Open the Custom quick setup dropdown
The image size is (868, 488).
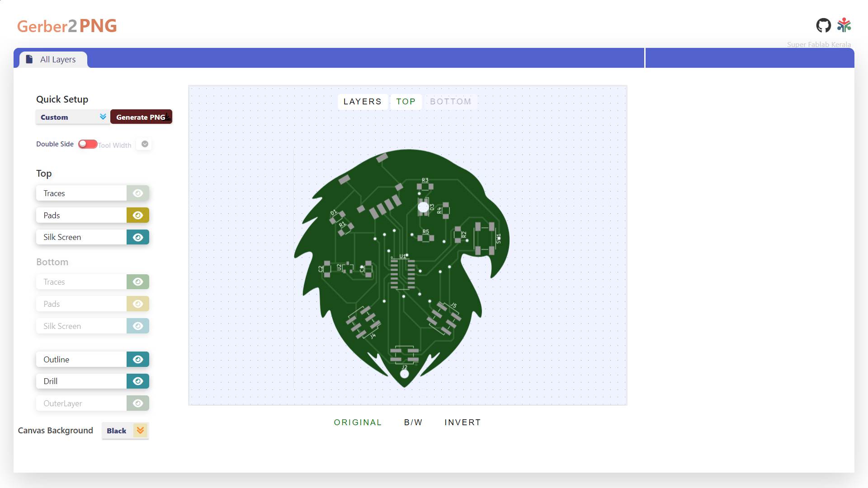pyautogui.click(x=72, y=117)
